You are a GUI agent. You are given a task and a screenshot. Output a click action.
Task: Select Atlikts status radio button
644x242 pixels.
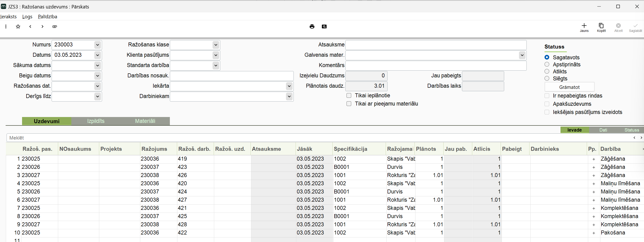click(547, 71)
